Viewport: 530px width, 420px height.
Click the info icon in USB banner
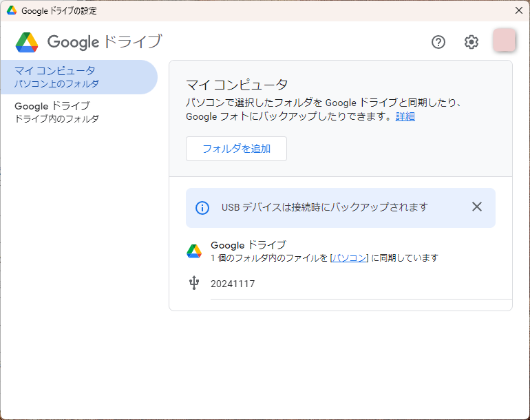[202, 208]
